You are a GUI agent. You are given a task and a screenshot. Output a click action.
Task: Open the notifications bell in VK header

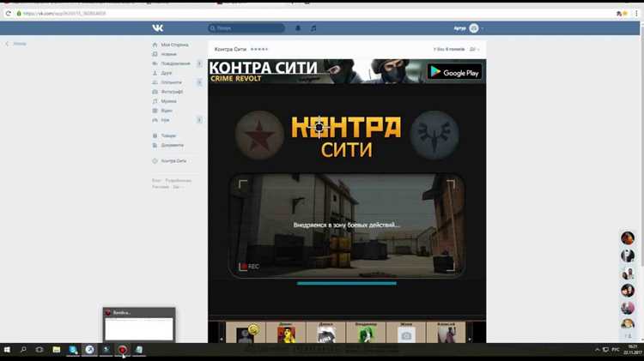click(298, 28)
